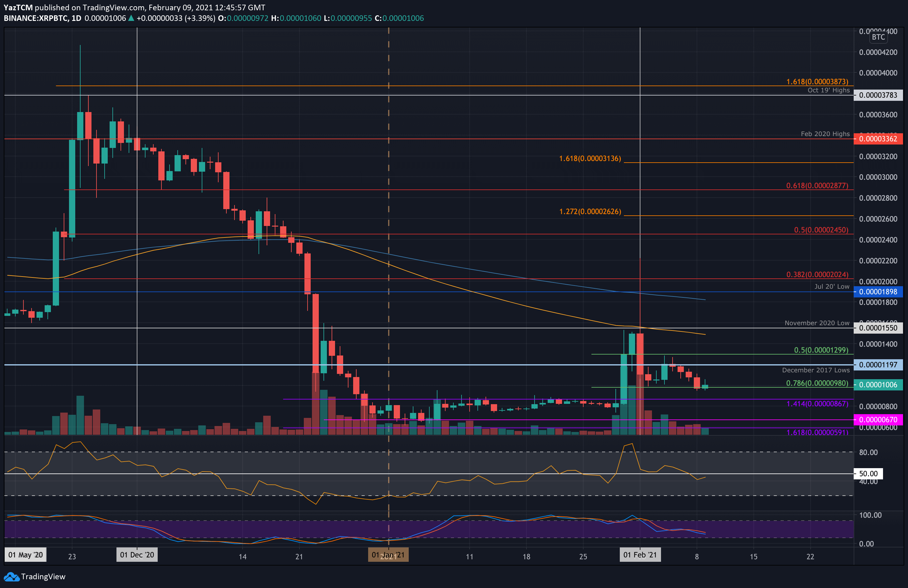Viewport: 908px width, 588px height.
Task: Expand the 01 Feb '21 axis date label
Action: pyautogui.click(x=640, y=555)
